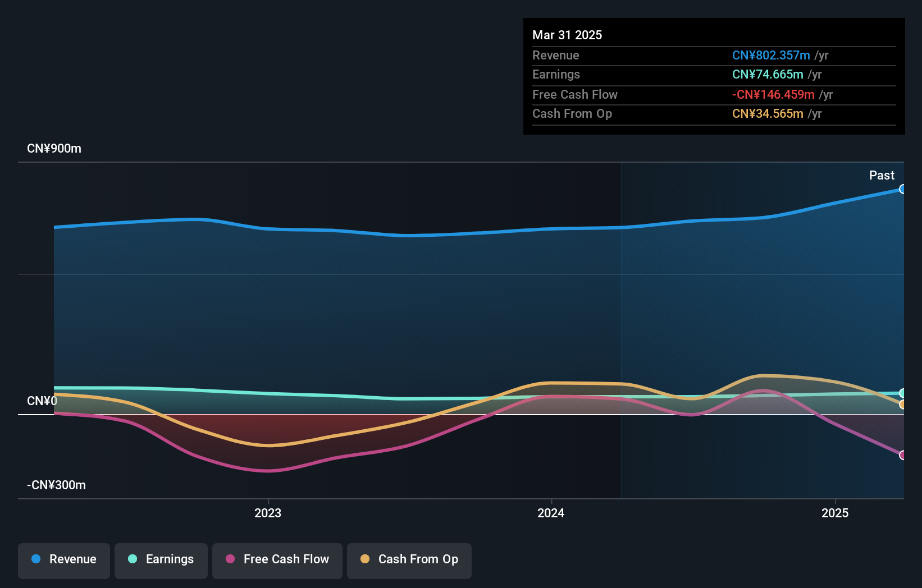Click the orange Cash From Op legend dot
The height and width of the screenshot is (588, 922).
point(365,559)
